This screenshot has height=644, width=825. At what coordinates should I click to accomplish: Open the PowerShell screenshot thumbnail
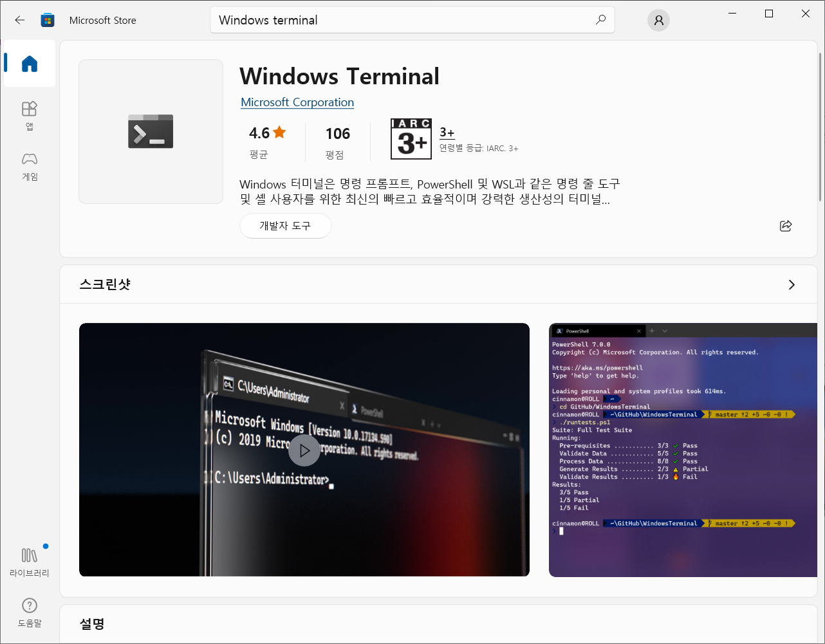[x=683, y=450]
